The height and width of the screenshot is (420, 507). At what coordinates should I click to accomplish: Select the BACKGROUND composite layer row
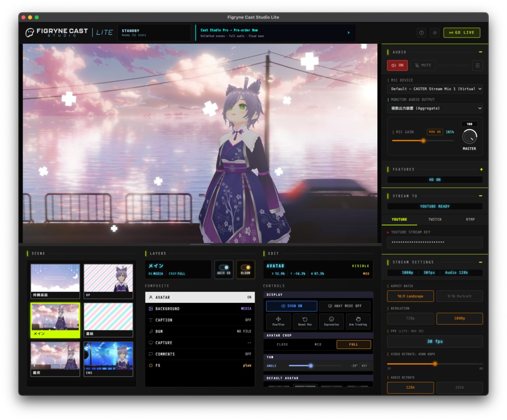(x=200, y=309)
